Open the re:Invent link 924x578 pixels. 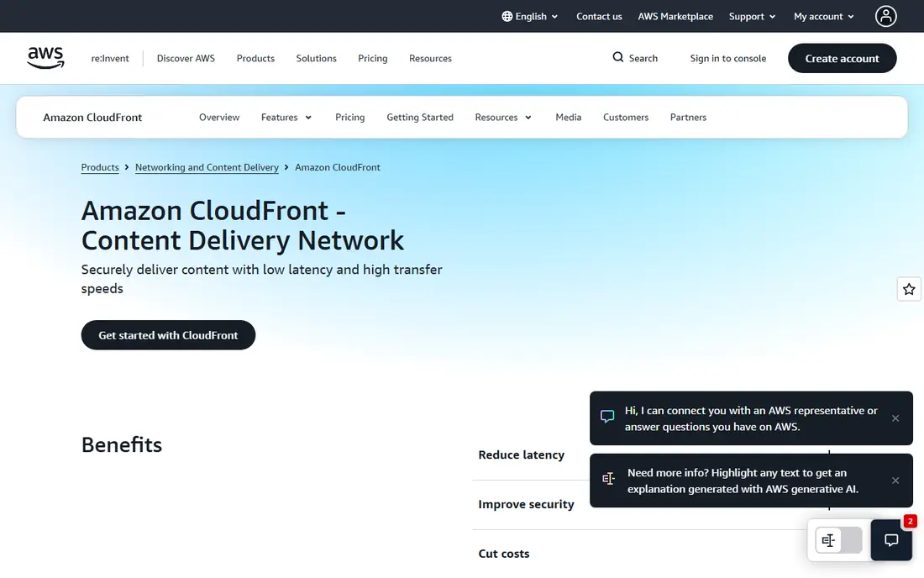pos(109,58)
